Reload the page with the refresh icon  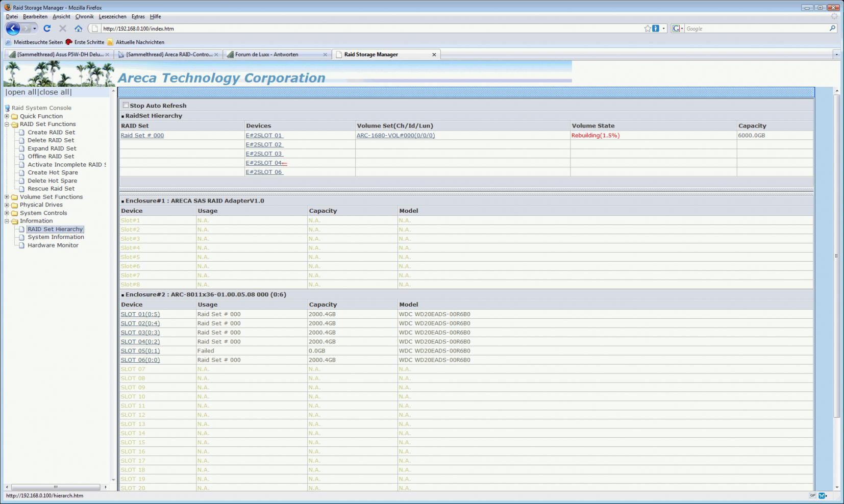(47, 29)
